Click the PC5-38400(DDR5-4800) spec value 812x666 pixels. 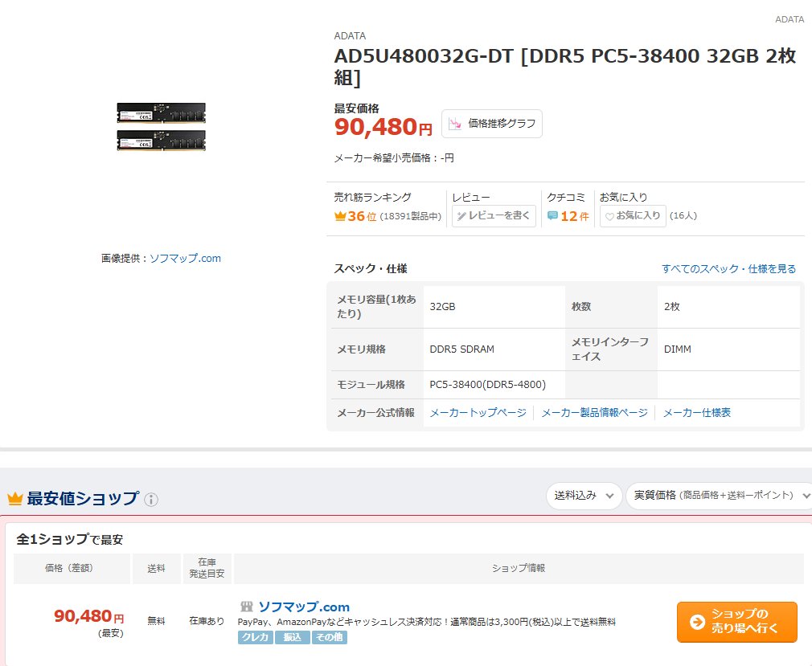coord(488,385)
